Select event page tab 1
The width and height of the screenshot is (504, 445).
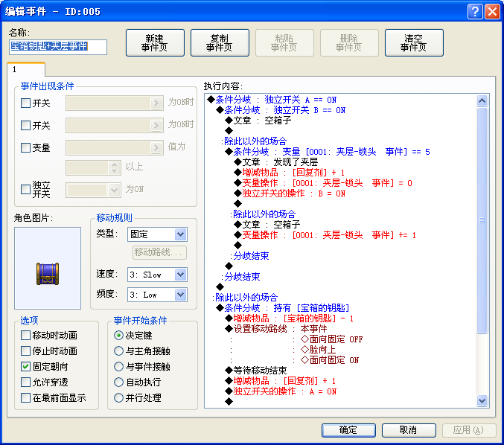click(26, 69)
